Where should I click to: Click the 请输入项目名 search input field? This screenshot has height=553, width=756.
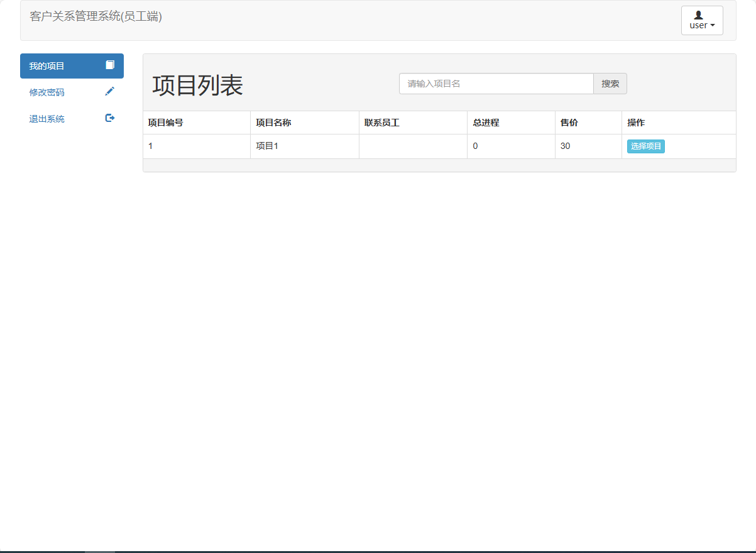(x=496, y=83)
